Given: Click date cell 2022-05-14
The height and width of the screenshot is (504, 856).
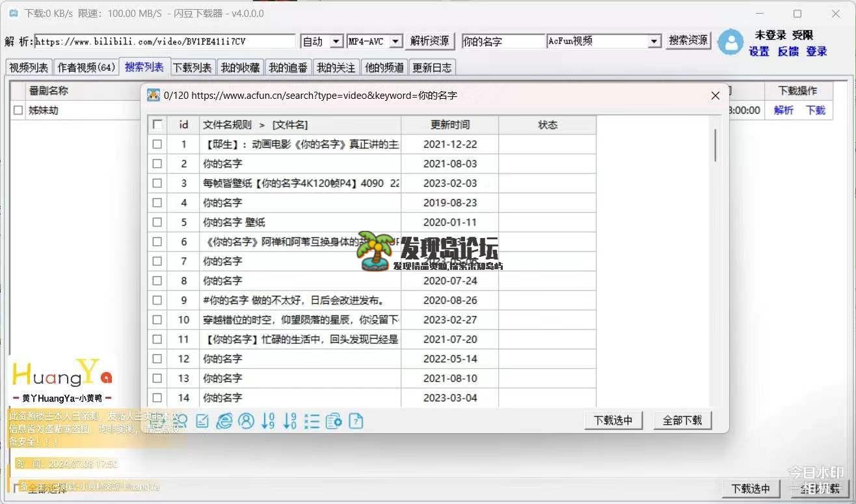Looking at the screenshot, I should [x=450, y=359].
